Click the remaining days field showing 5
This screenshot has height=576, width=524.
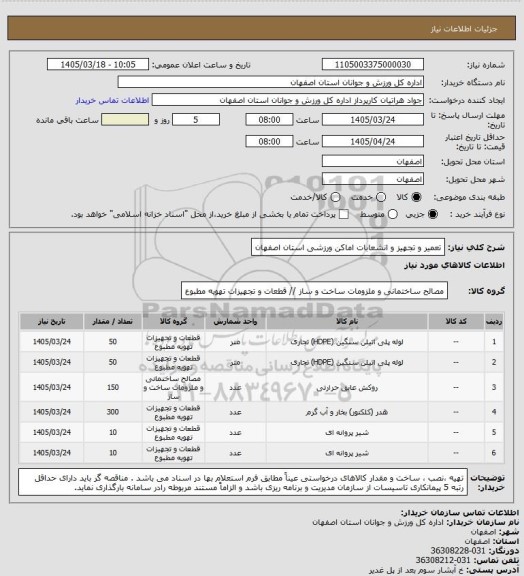(196, 120)
